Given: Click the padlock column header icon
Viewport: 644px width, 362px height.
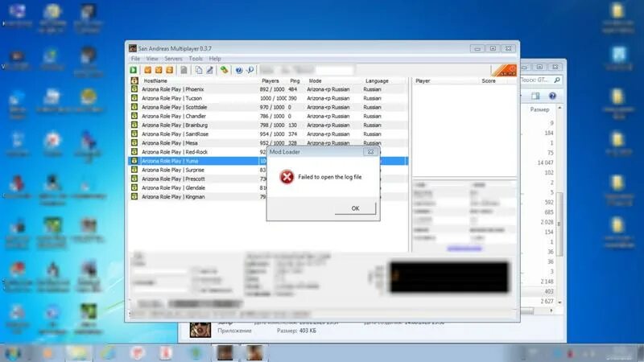Looking at the screenshot, I should [x=134, y=81].
